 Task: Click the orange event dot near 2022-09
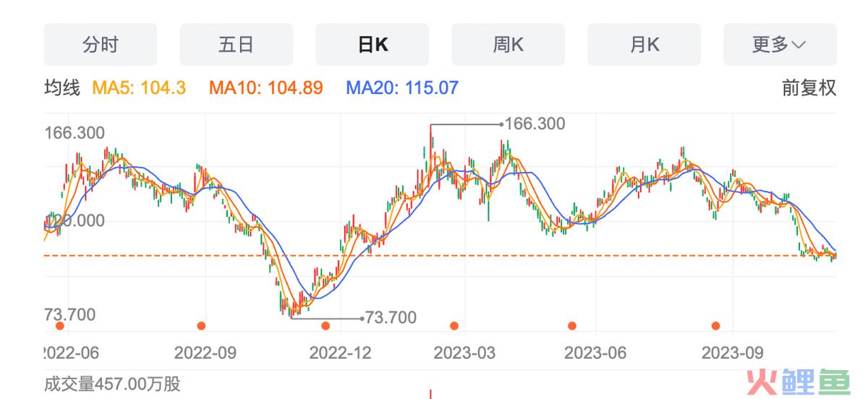point(201,326)
